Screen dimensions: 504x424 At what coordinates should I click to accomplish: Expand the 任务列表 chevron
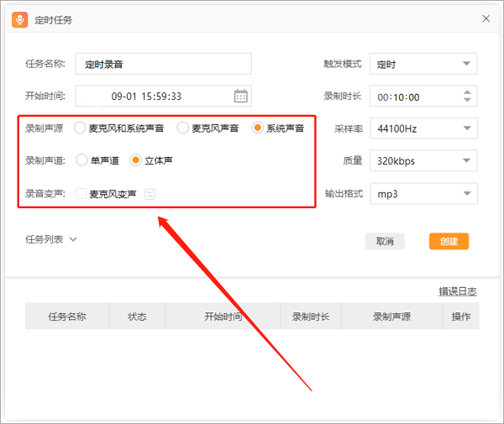(73, 239)
